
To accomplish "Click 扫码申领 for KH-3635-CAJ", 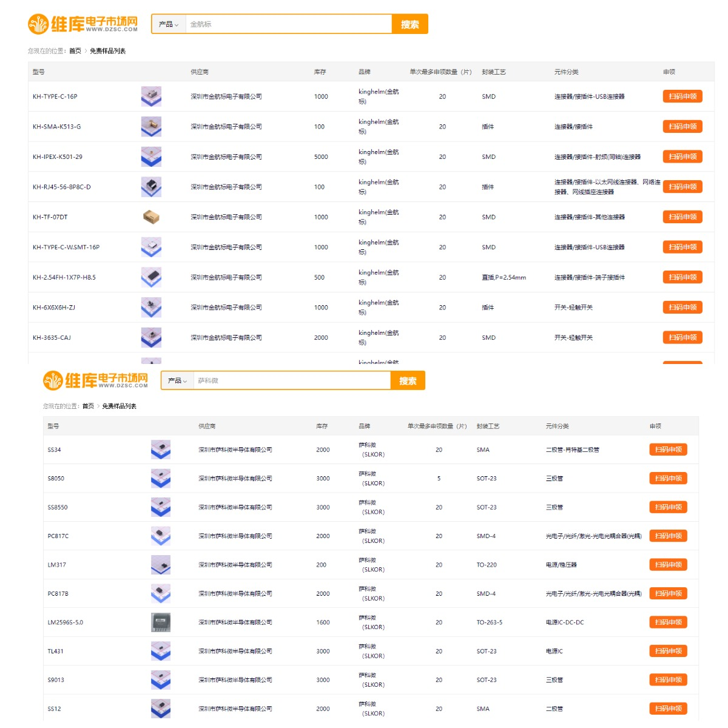I will point(682,337).
